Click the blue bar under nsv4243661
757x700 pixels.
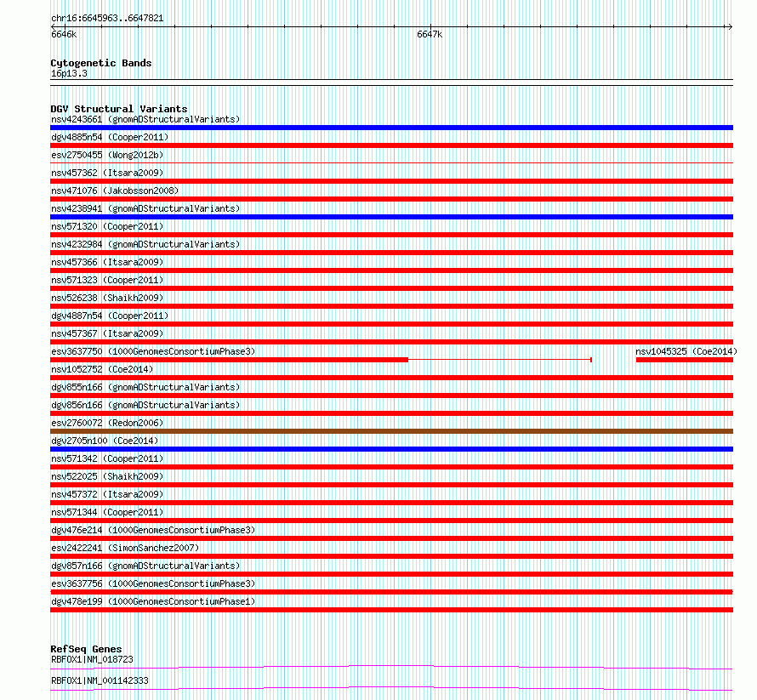coord(391,128)
